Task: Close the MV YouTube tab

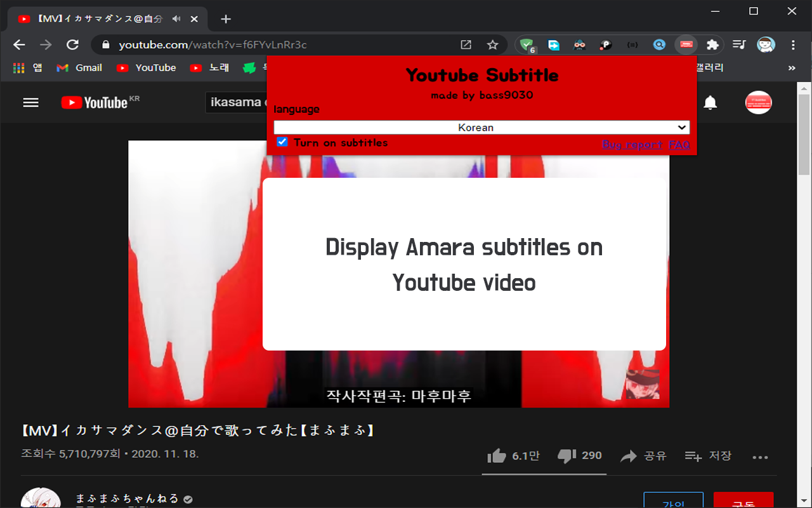Action: tap(195, 19)
